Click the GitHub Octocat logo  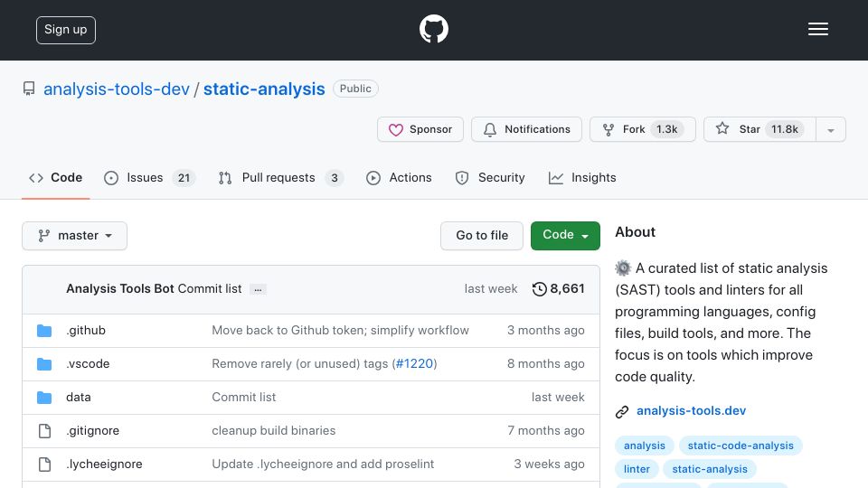[433, 29]
